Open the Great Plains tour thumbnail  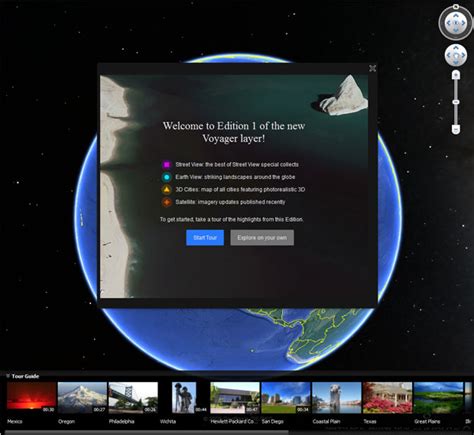click(438, 398)
